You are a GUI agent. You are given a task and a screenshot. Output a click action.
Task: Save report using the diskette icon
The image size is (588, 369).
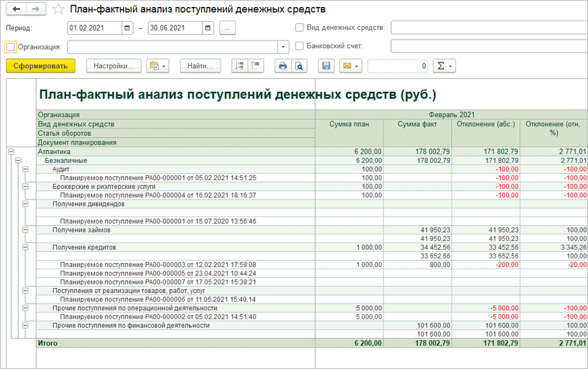coord(326,66)
